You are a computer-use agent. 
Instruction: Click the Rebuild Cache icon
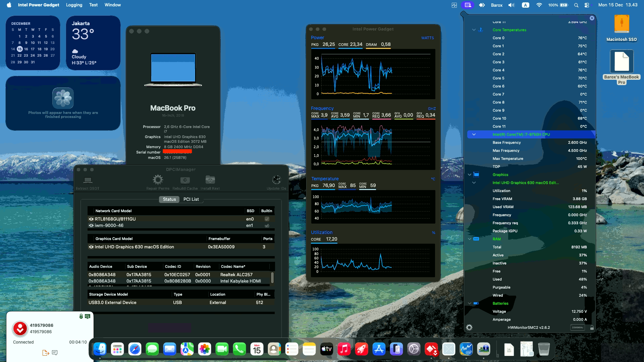click(184, 181)
